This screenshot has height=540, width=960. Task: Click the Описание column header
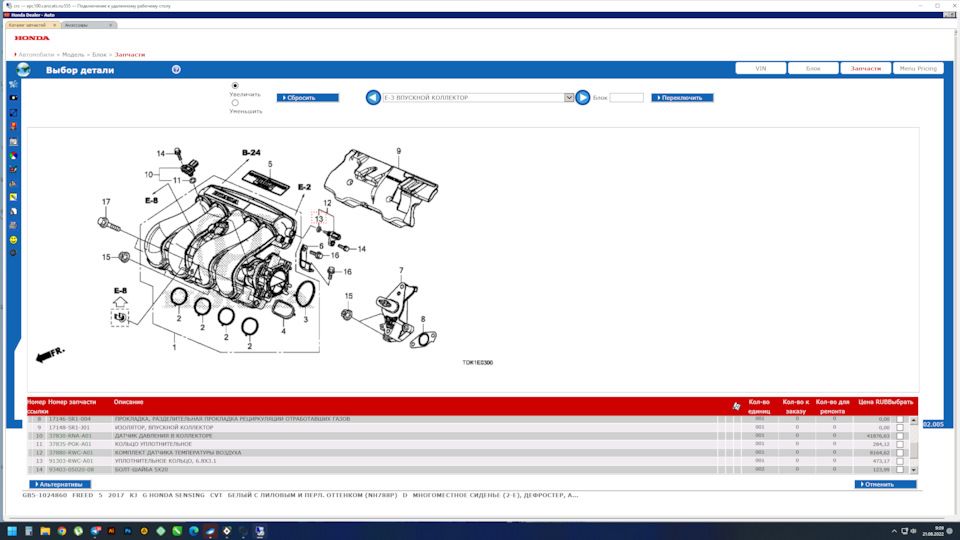click(x=129, y=402)
